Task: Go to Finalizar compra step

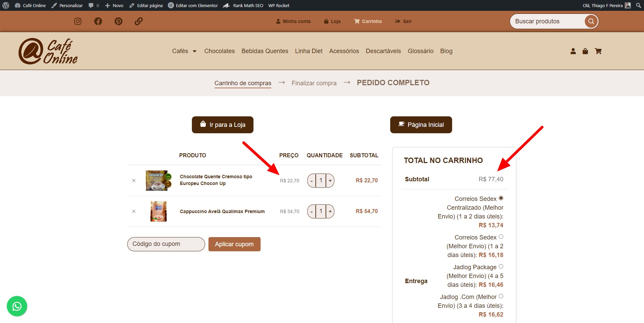Action: (x=314, y=83)
